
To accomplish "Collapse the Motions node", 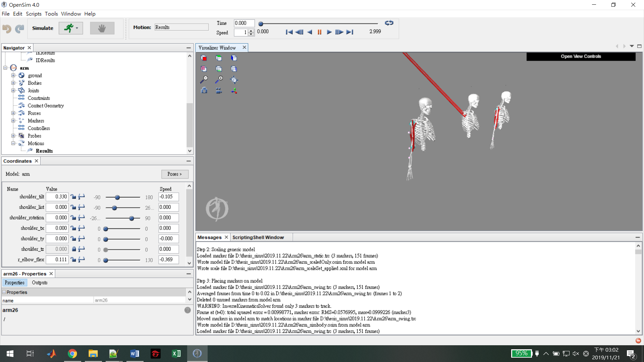I will tap(13, 143).
